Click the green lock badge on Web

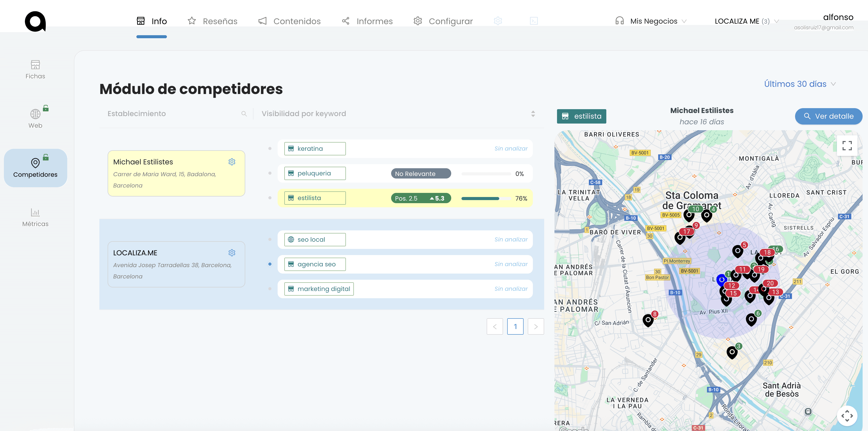pos(46,108)
